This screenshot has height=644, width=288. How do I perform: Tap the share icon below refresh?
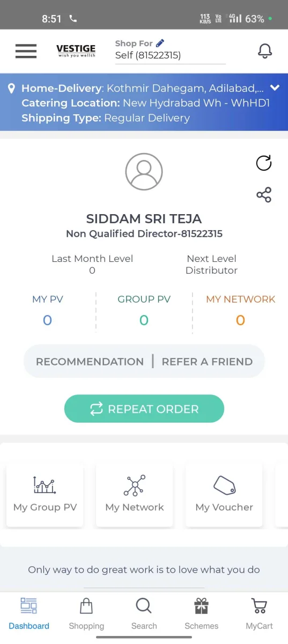click(264, 194)
